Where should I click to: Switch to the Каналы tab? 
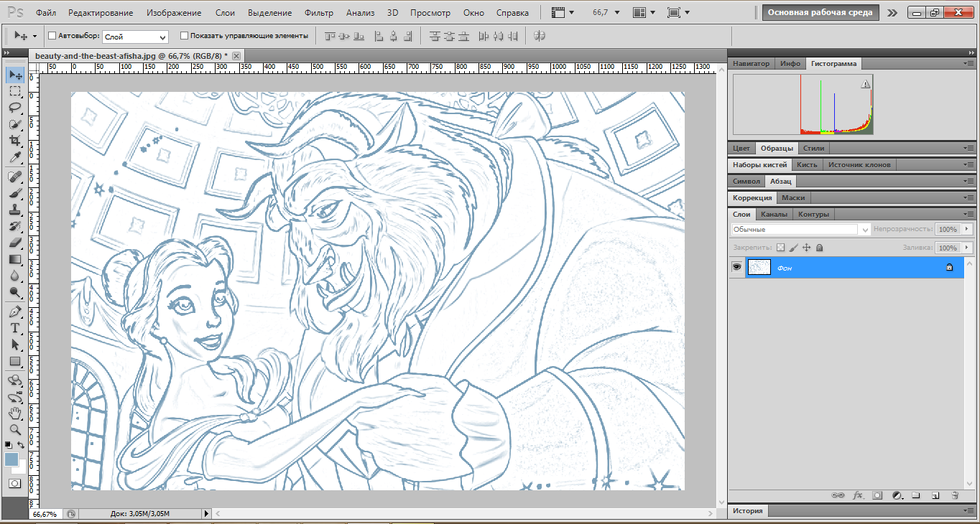(x=774, y=214)
